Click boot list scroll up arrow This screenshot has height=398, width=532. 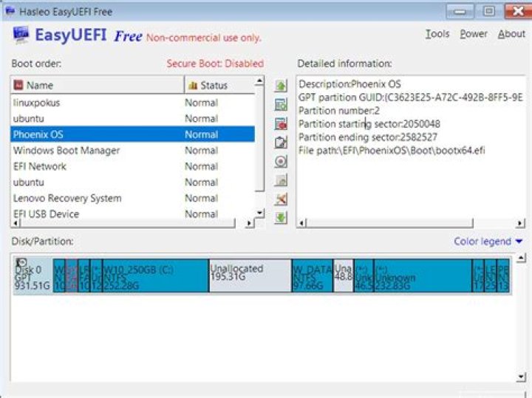click(259, 80)
